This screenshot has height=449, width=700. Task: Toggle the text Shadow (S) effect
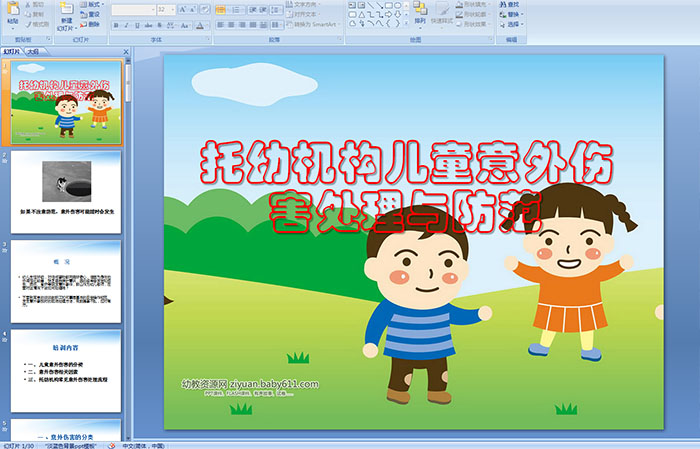tap(159, 25)
